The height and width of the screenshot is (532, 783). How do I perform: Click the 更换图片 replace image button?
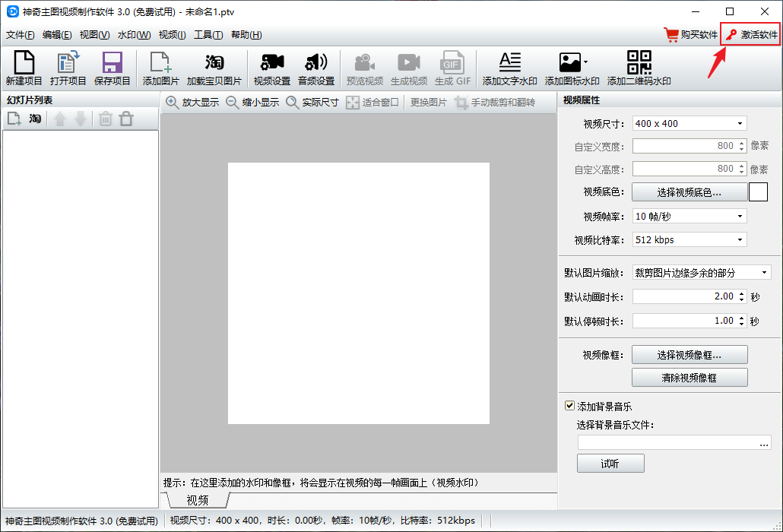pos(429,103)
